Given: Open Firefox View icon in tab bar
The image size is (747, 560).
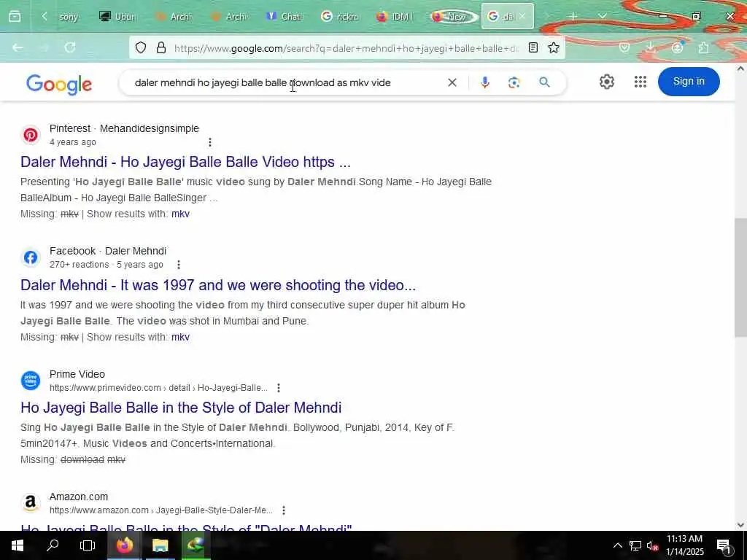Looking at the screenshot, I should pyautogui.click(x=15, y=17).
